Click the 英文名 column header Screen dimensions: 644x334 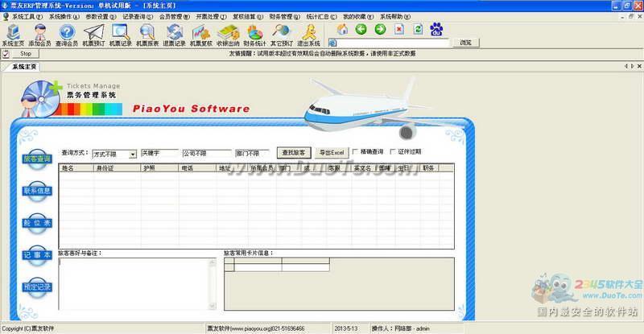tap(364, 168)
